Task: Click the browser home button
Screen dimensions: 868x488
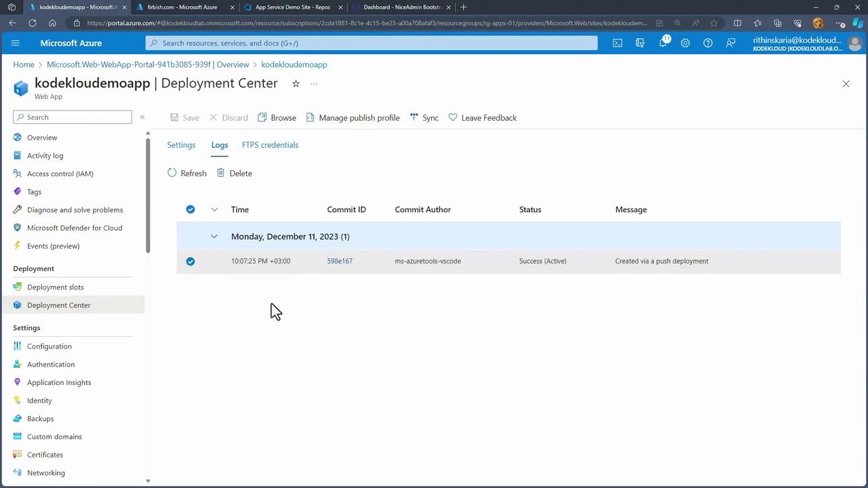Action: (x=52, y=23)
